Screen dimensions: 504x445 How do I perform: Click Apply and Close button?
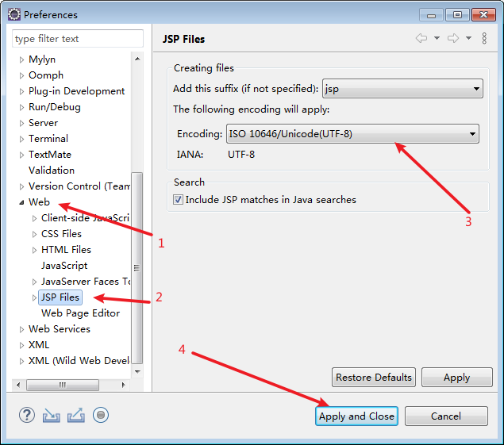coord(356,416)
